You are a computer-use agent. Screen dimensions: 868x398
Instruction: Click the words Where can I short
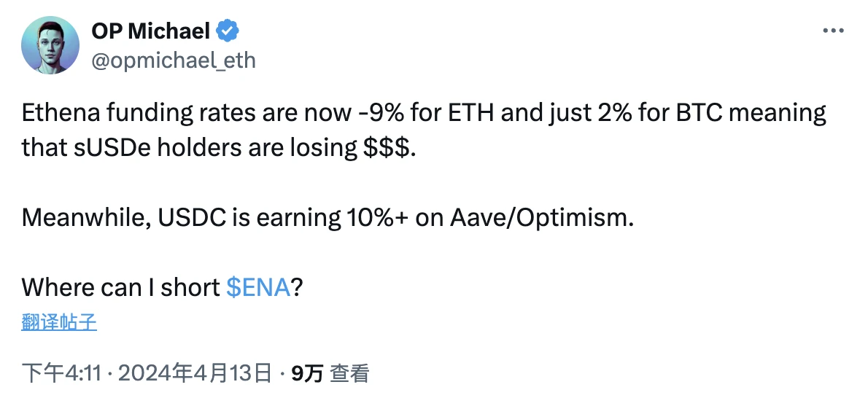pos(120,287)
